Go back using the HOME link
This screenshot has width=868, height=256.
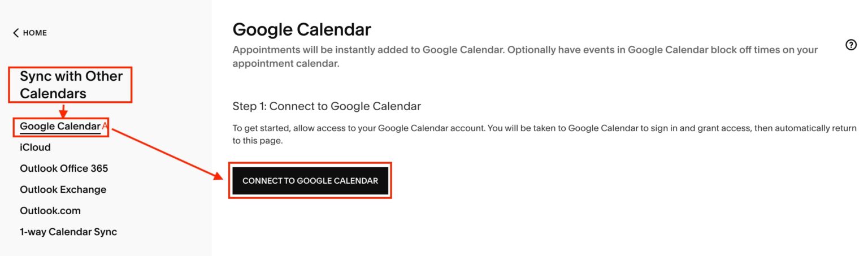coord(34,33)
